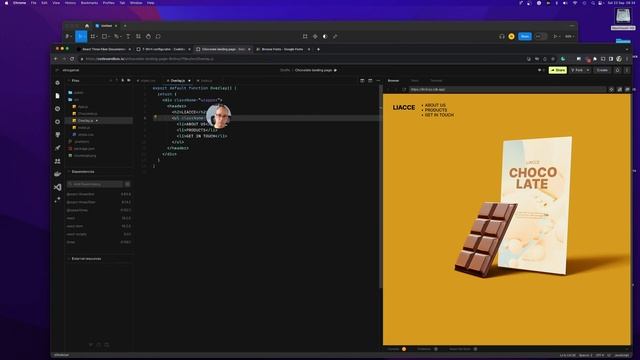This screenshot has height=360, width=640.
Task: Click the new folder icon in Files header
Action: pos(129,80)
